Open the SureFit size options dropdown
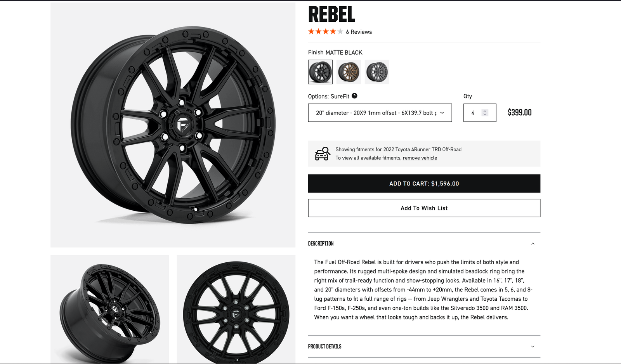The height and width of the screenshot is (364, 621). point(380,113)
